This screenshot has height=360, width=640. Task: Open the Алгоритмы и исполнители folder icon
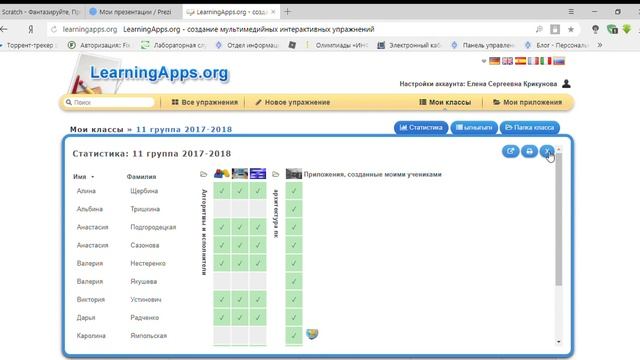point(203,174)
